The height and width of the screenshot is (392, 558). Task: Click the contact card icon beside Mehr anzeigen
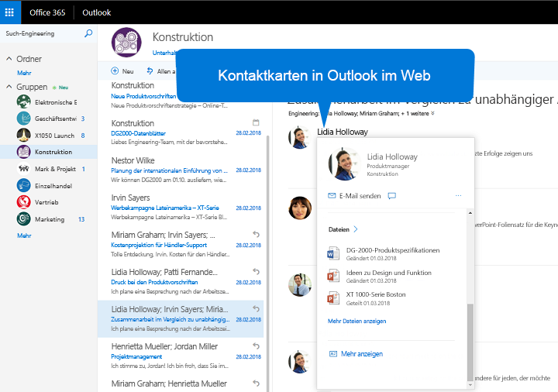[x=333, y=354]
